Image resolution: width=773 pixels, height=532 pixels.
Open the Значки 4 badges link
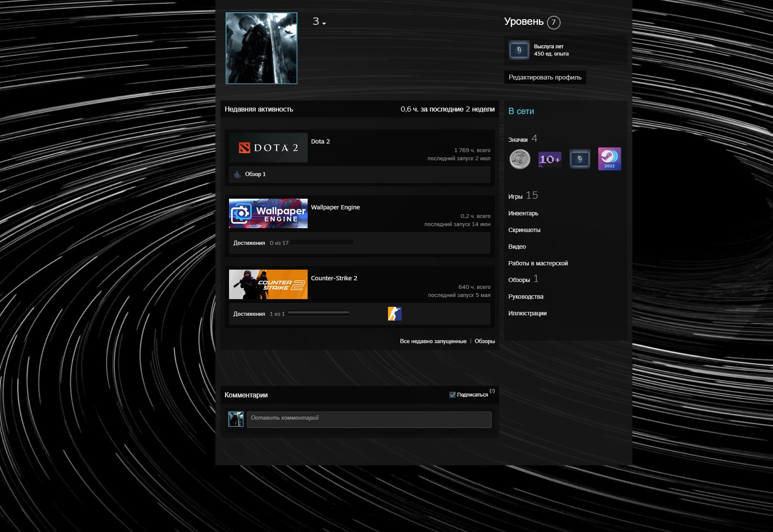coord(523,139)
